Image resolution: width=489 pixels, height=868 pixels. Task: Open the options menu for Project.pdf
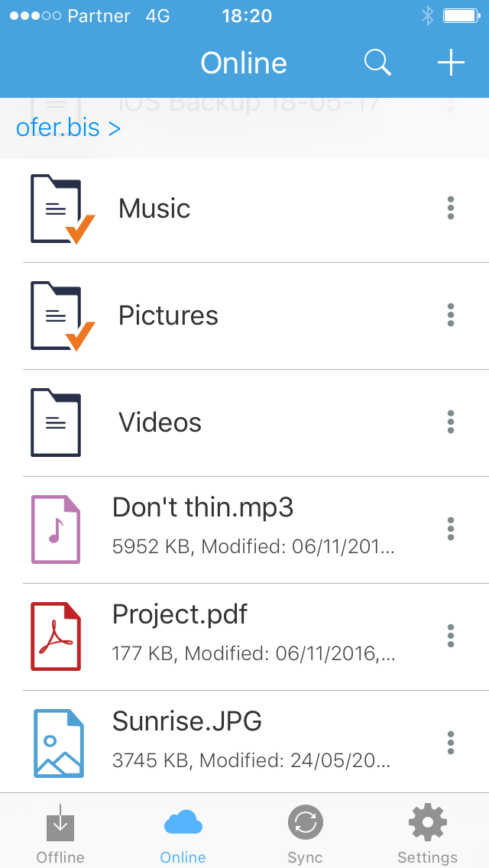click(x=450, y=636)
